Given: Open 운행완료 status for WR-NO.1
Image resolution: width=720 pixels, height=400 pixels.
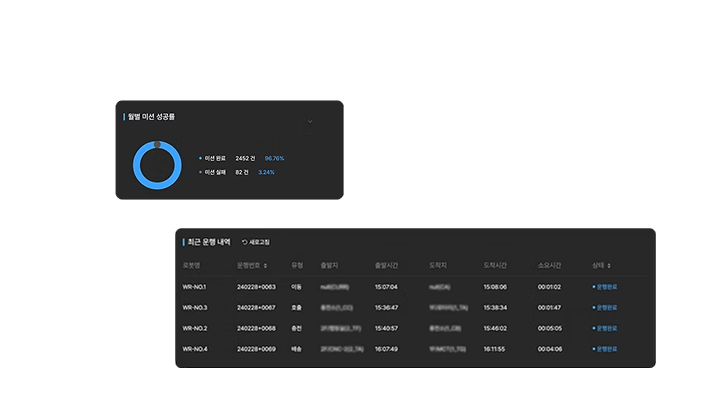Looking at the screenshot, I should [605, 287].
